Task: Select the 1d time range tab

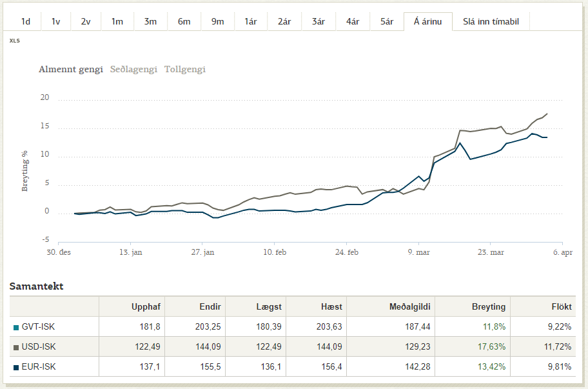Action: coord(26,21)
